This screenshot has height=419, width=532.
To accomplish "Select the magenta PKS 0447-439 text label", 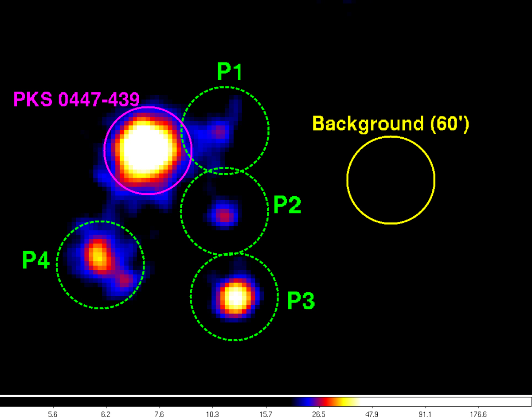I will pyautogui.click(x=76, y=99).
